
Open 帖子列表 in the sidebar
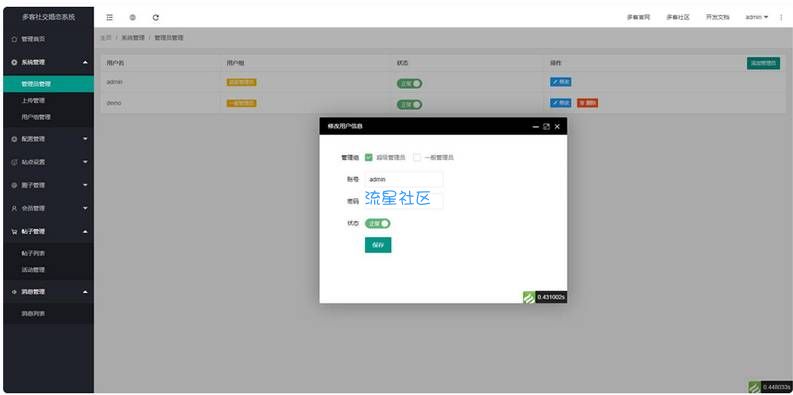49,253
